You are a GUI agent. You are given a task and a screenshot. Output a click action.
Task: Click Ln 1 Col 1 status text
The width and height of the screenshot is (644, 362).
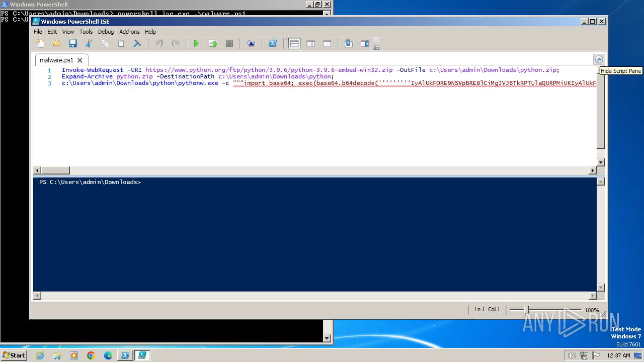[x=487, y=310]
